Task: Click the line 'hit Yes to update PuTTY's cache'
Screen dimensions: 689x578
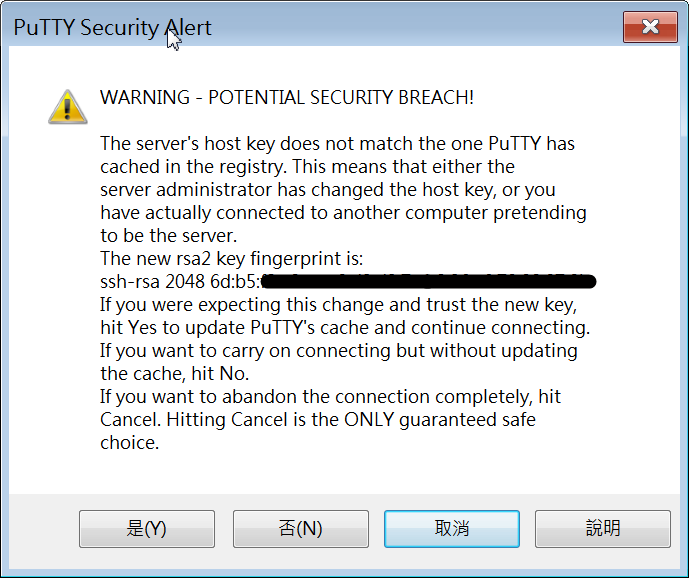Action: tap(345, 328)
